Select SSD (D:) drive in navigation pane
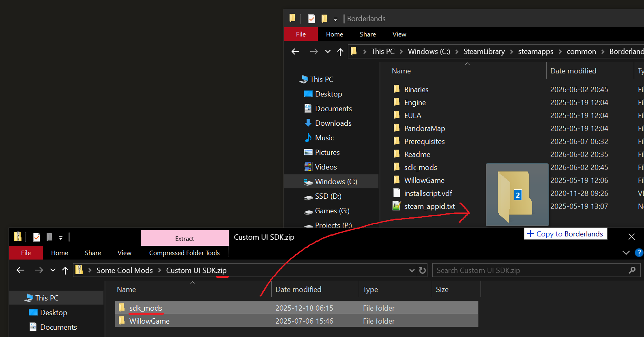Viewport: 644px width, 337px height. point(322,196)
